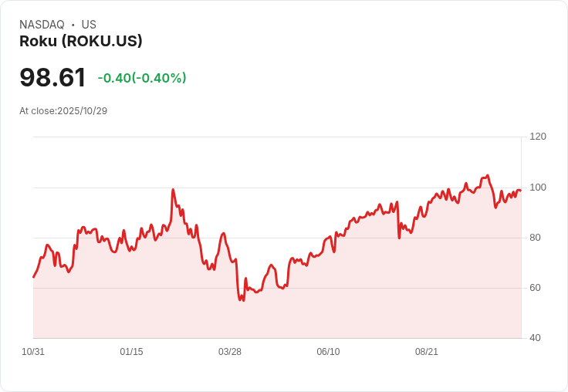Select the 03/28 date on x-axis

[230, 352]
